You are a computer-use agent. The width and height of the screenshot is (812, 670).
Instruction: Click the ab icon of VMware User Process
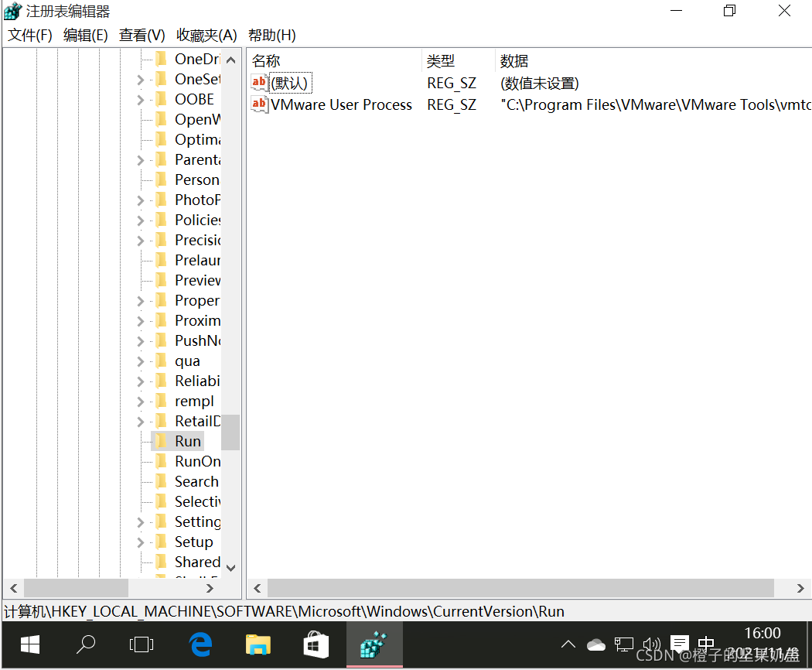click(x=259, y=104)
